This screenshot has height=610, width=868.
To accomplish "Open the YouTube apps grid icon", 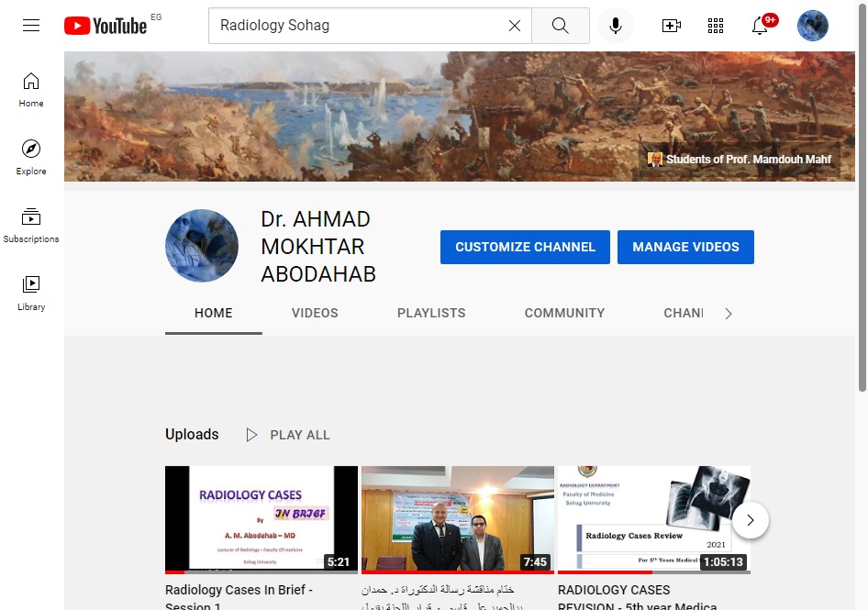I will click(716, 26).
